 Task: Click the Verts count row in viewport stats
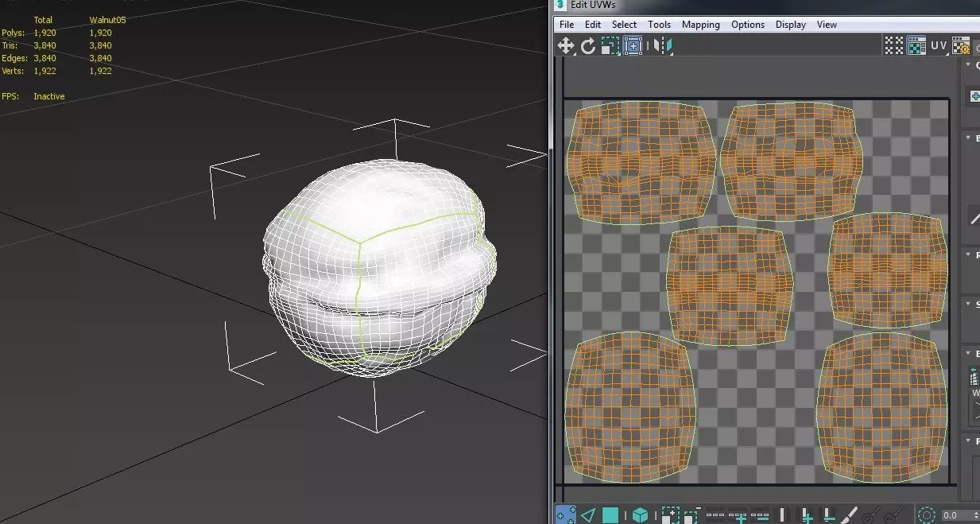(56, 71)
